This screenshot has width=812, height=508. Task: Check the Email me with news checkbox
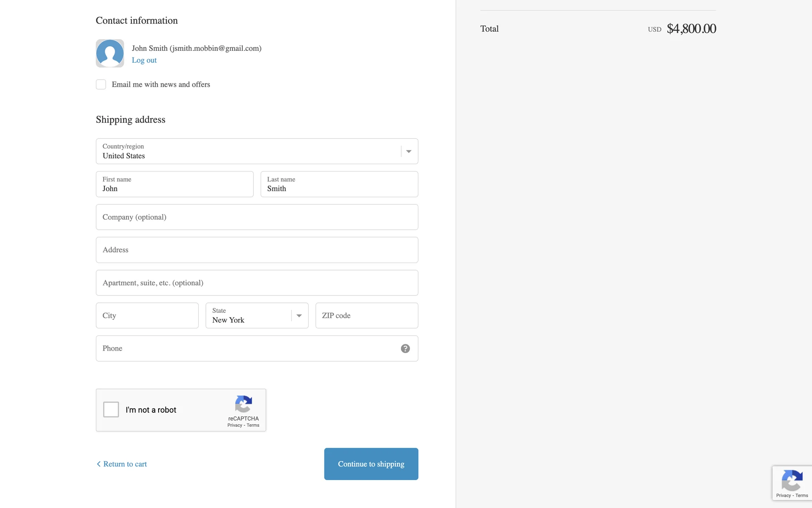101,84
